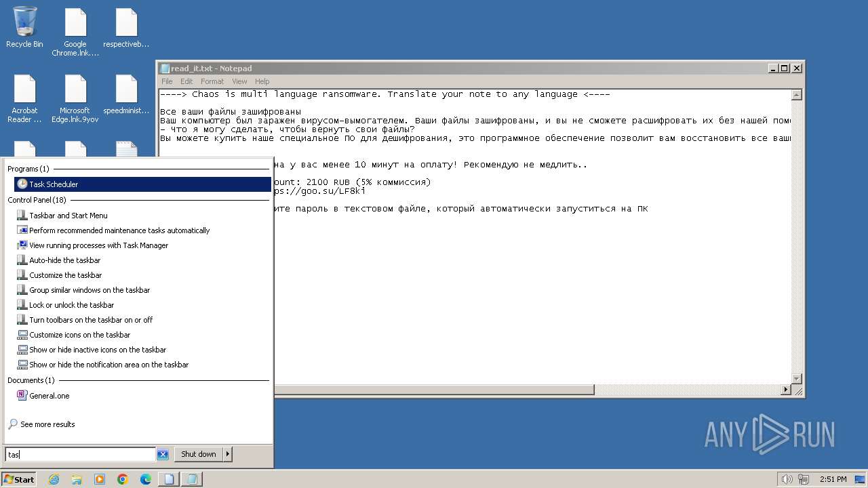
Task: Click Notepad vertical scrollbar down arrow
Action: (x=797, y=379)
